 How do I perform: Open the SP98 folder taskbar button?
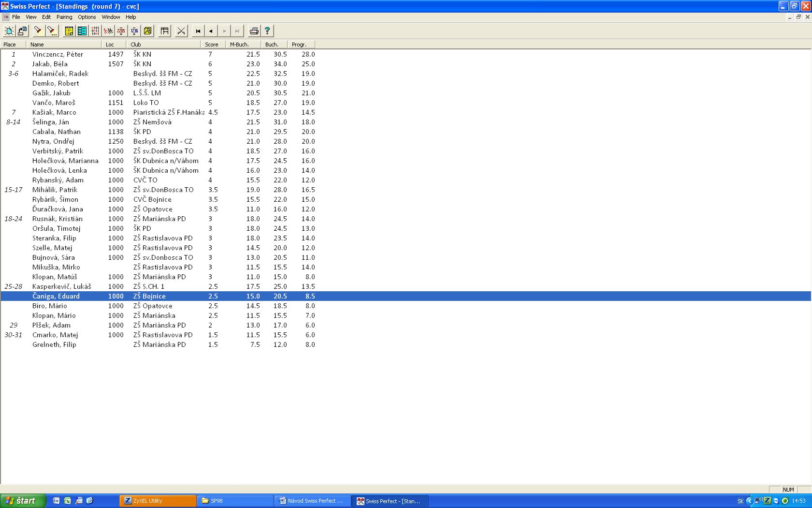[x=235, y=501]
